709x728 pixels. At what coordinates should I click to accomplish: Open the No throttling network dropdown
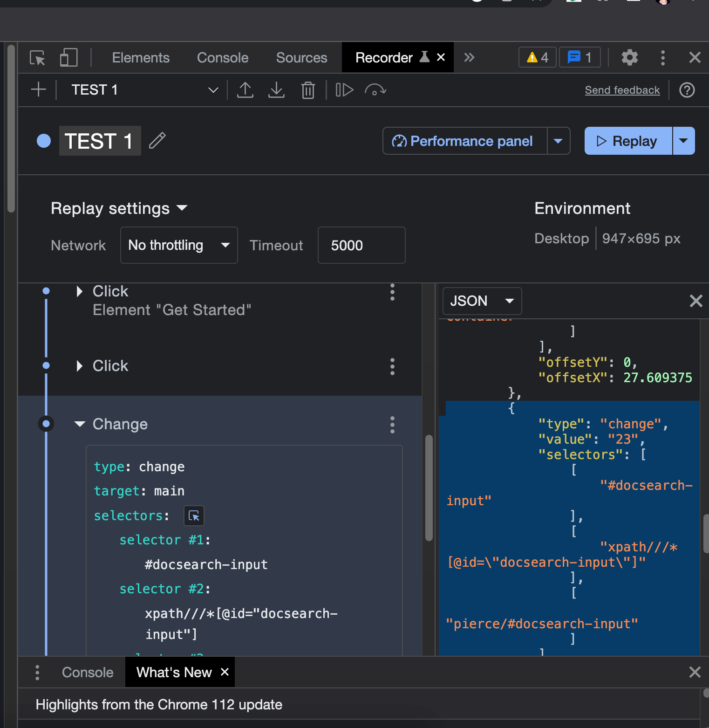point(179,245)
